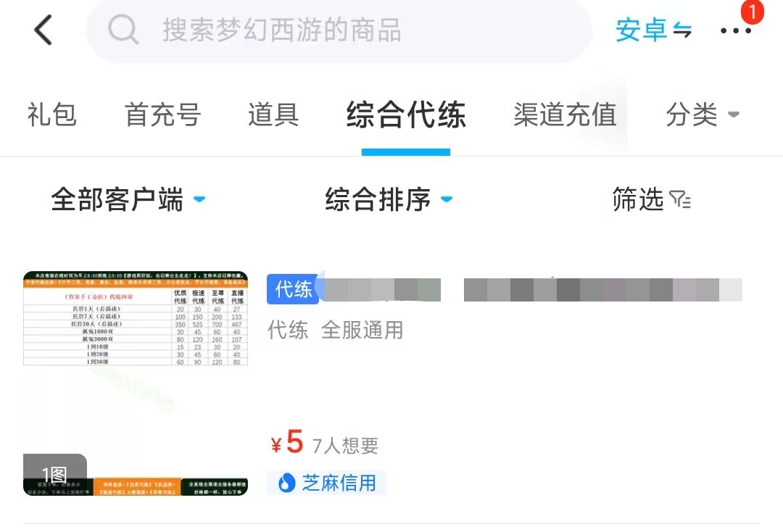Expand the 分类 dropdown
Viewport: 783px width, 532px height.
(x=702, y=115)
